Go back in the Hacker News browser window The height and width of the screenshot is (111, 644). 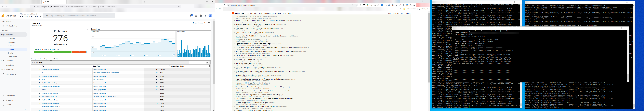(x=217, y=5)
